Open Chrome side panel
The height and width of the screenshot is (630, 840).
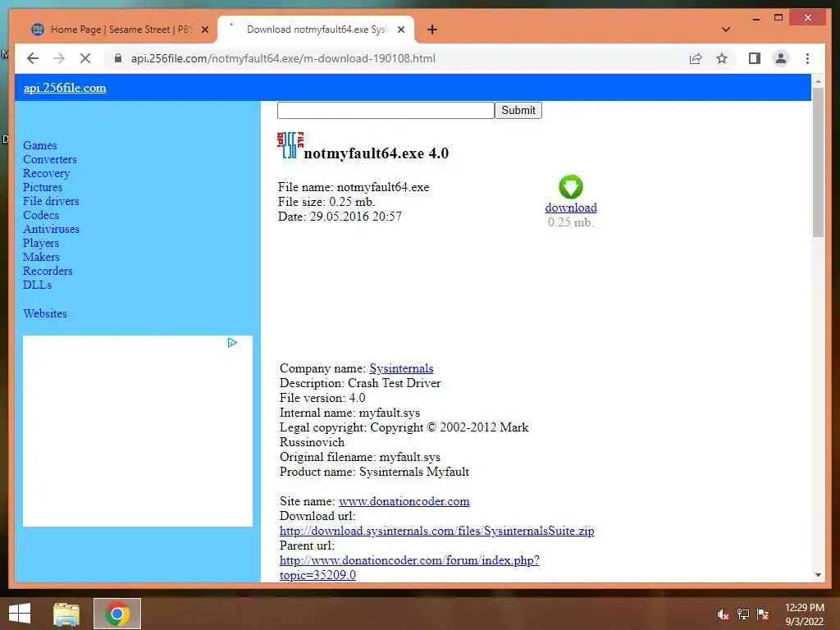(755, 58)
